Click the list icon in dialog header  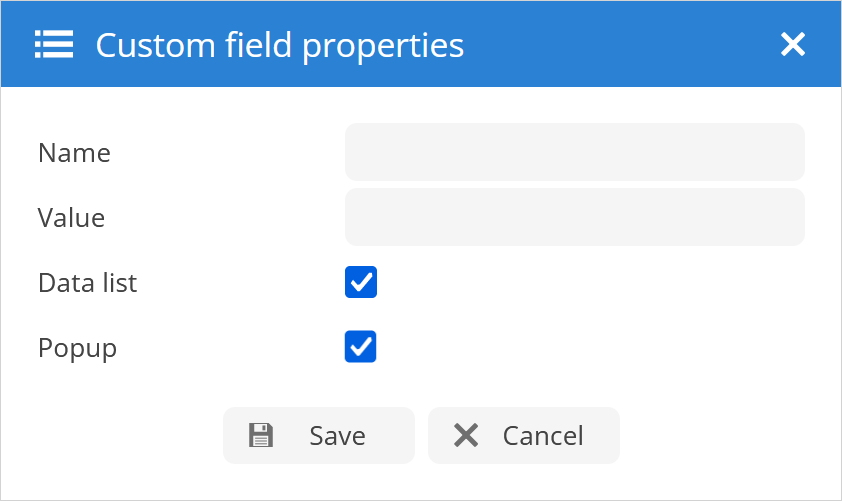(x=53, y=44)
